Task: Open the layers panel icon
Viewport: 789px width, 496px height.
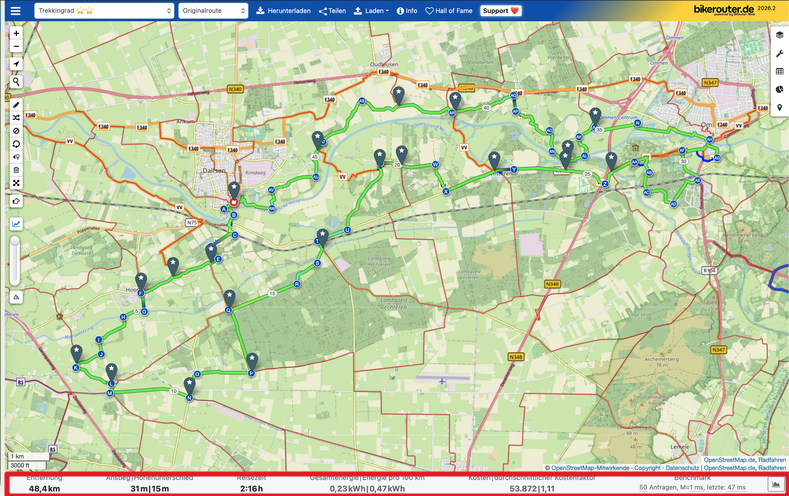Action: [779, 35]
